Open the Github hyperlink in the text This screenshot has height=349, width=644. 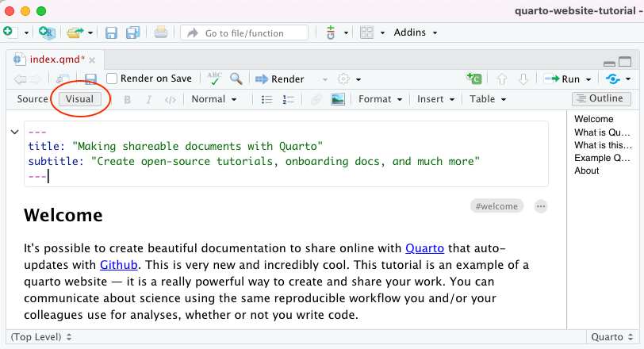(120, 264)
